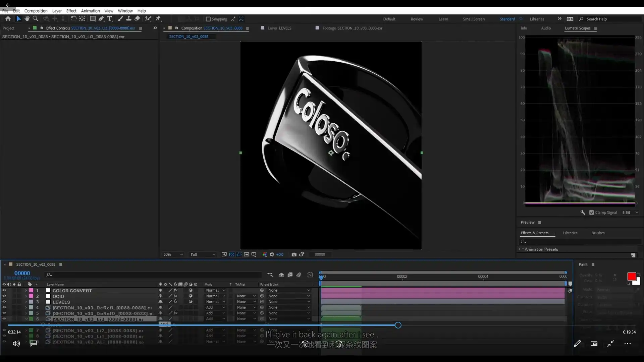Viewport: 644px width, 362px height.
Task: Enable the Snapping checkbox
Action: point(208,19)
